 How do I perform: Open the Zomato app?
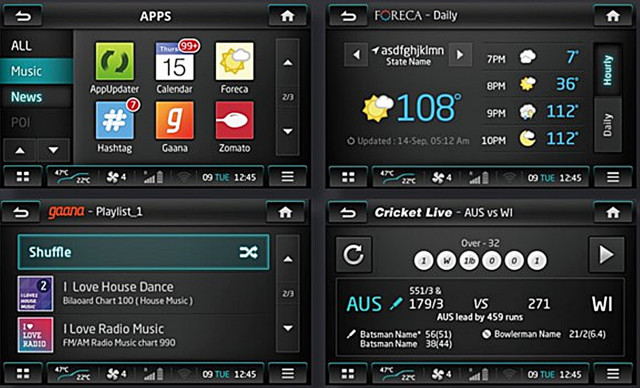tap(235, 120)
